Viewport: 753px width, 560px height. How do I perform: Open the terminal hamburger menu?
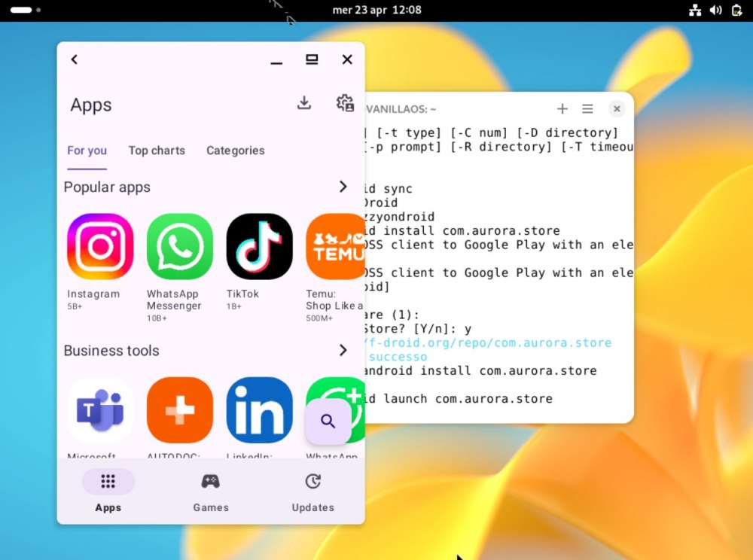[x=587, y=109]
